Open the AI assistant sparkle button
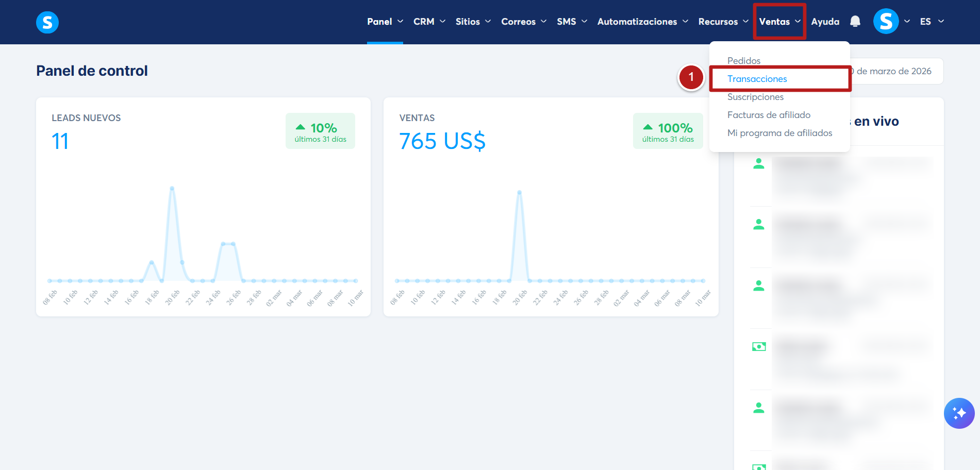 click(x=959, y=413)
